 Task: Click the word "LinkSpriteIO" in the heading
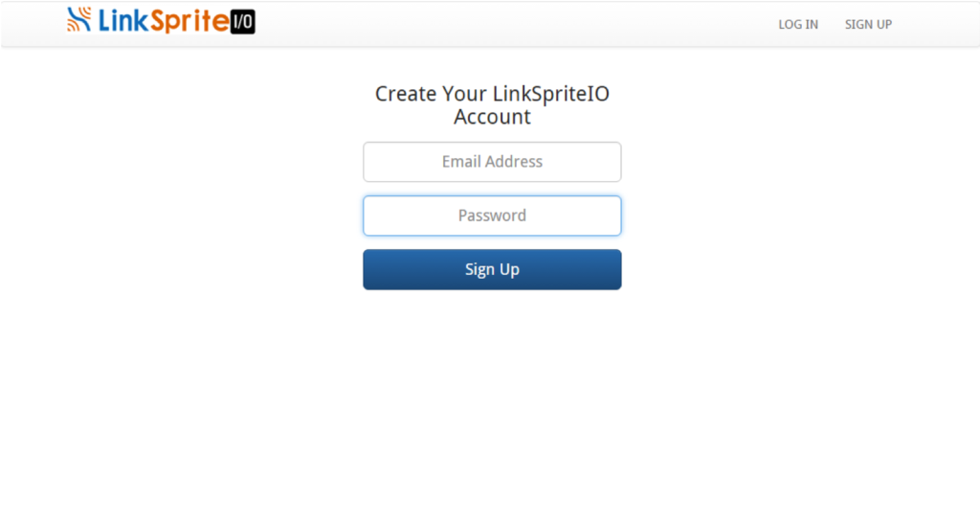550,94
